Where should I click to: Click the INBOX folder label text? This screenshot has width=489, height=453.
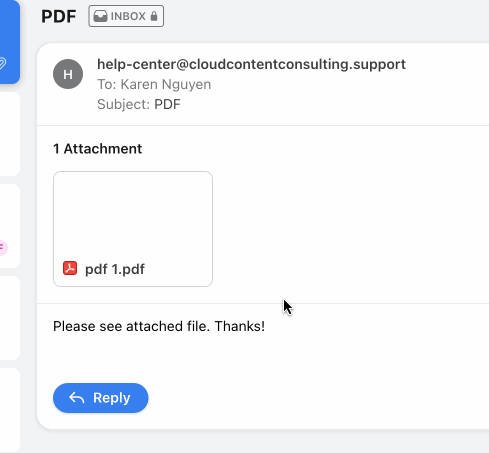pyautogui.click(x=128, y=16)
